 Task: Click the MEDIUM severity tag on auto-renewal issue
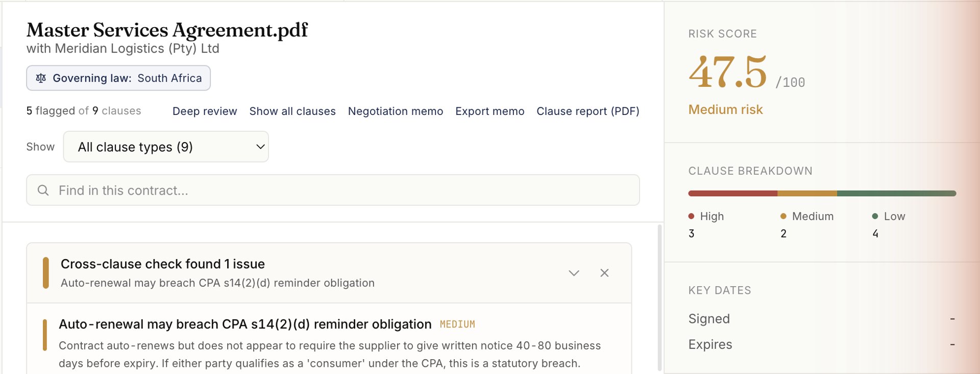point(457,324)
